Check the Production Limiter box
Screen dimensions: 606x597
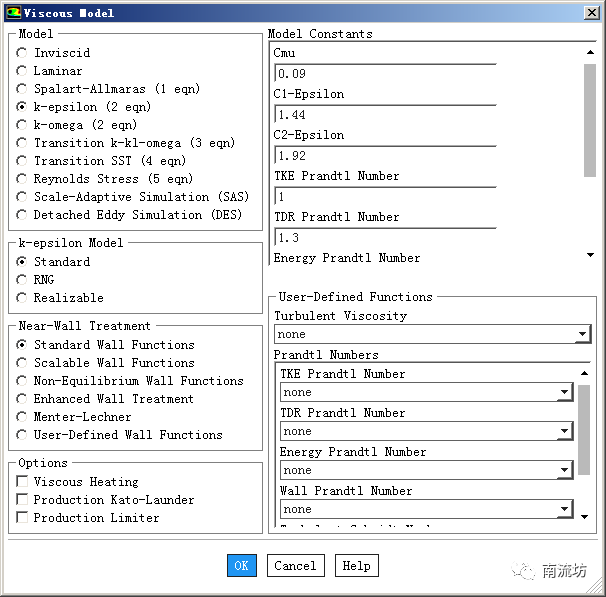[22, 518]
